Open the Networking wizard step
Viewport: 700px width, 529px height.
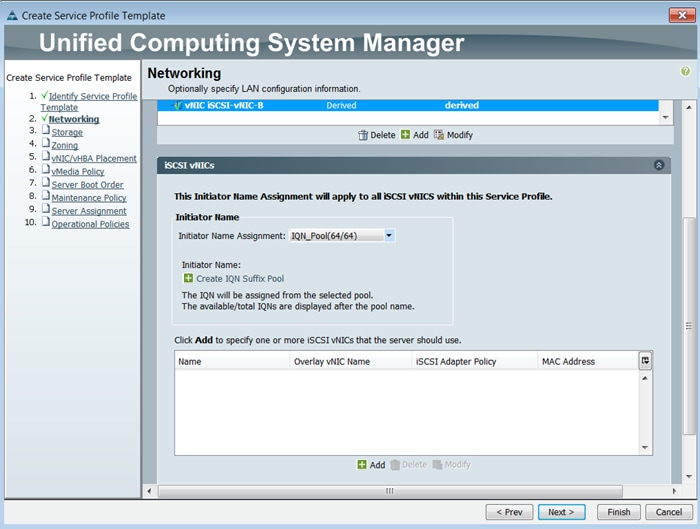(x=74, y=119)
